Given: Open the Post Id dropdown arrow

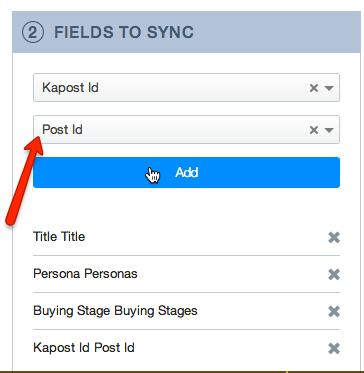Looking at the screenshot, I should click(x=329, y=130).
